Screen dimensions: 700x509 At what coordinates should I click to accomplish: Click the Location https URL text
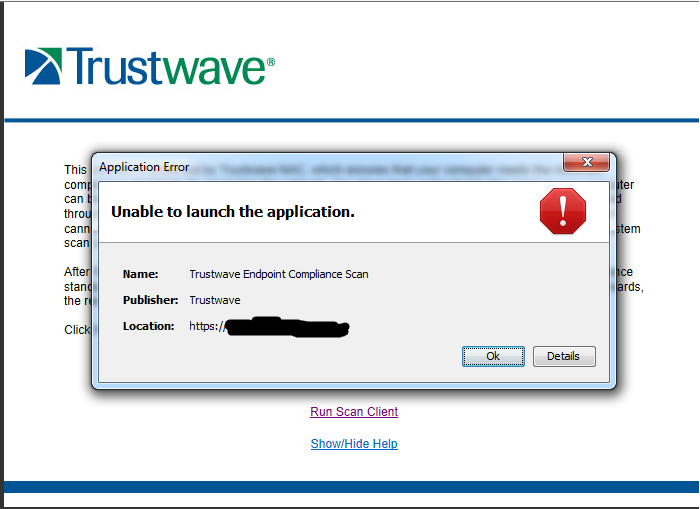coord(269,326)
